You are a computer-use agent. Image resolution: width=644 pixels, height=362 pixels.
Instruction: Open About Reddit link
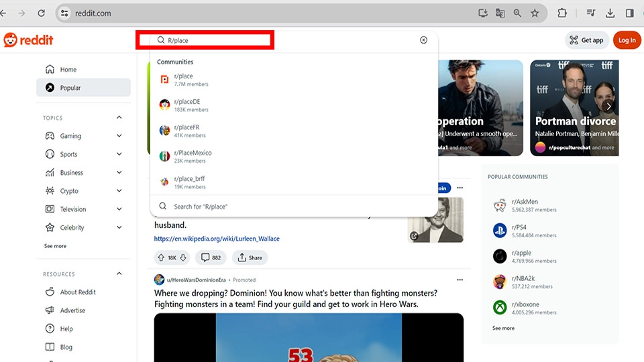[x=78, y=292]
